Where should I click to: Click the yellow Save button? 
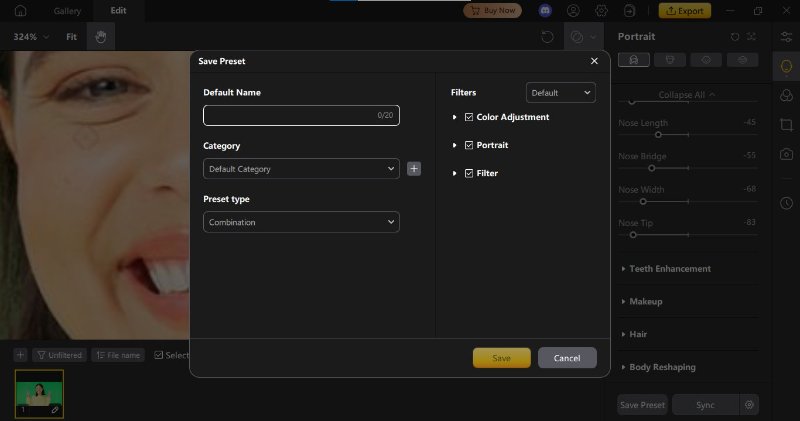501,358
